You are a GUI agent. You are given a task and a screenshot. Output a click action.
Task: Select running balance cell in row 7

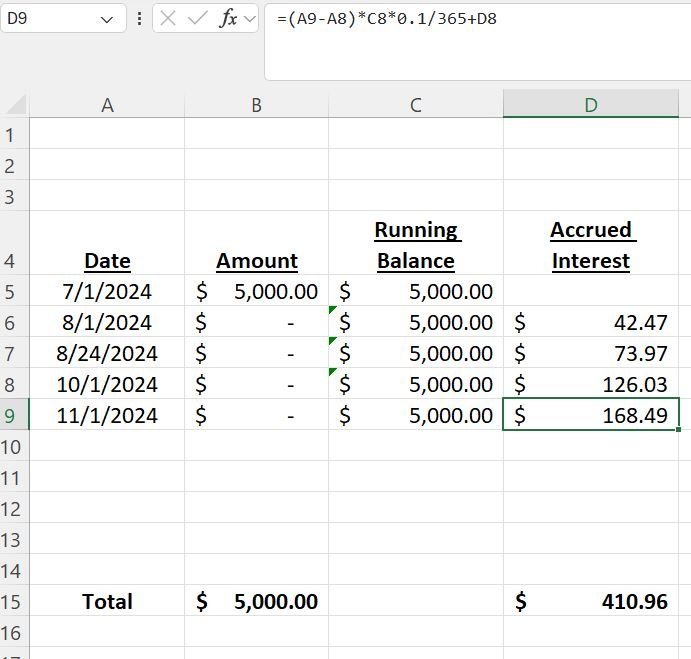coord(416,353)
